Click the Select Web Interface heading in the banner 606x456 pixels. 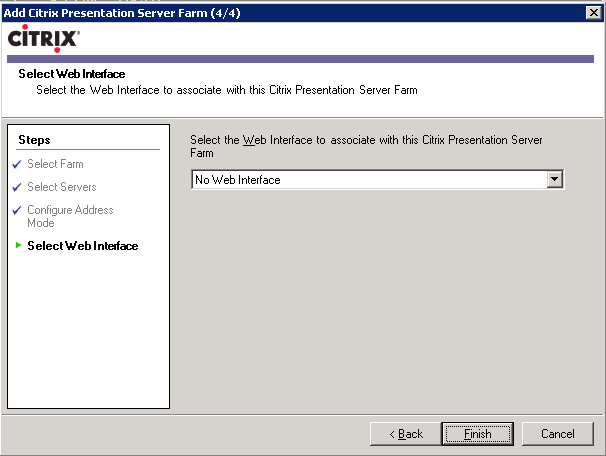(x=71, y=74)
